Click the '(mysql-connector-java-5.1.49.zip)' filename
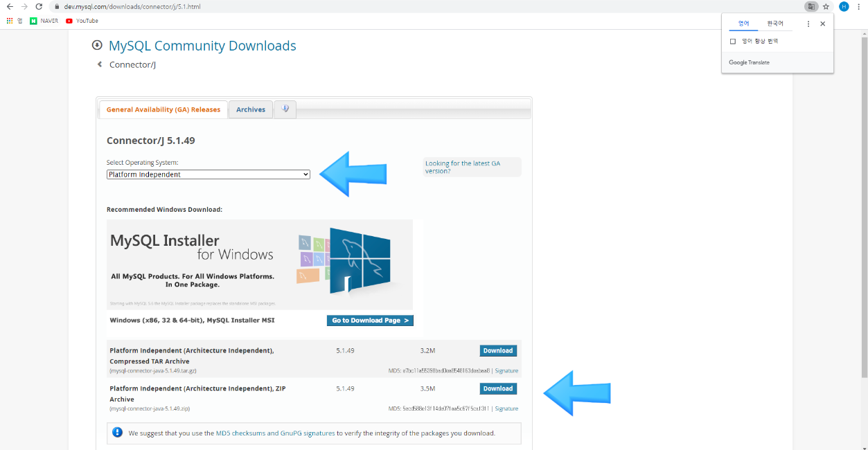 150,409
